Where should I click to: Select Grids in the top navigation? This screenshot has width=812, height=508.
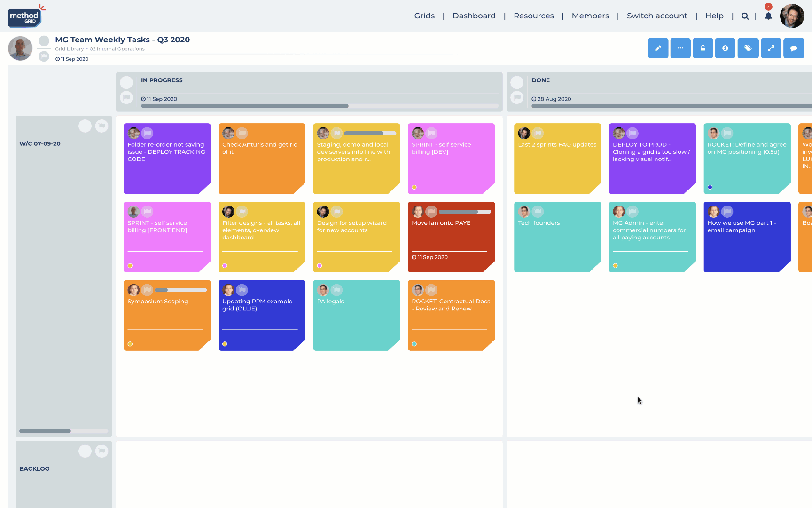[424, 16]
